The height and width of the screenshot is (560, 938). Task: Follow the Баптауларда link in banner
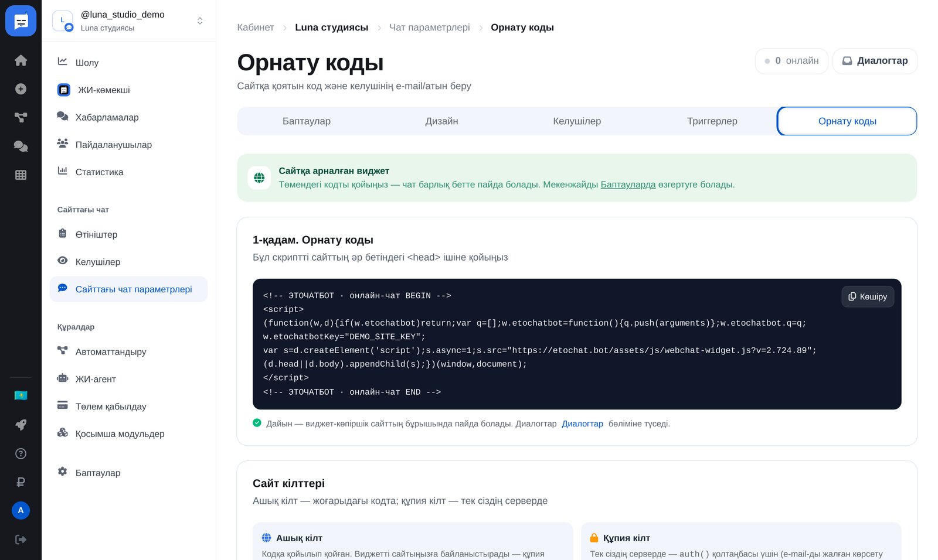coord(628,185)
